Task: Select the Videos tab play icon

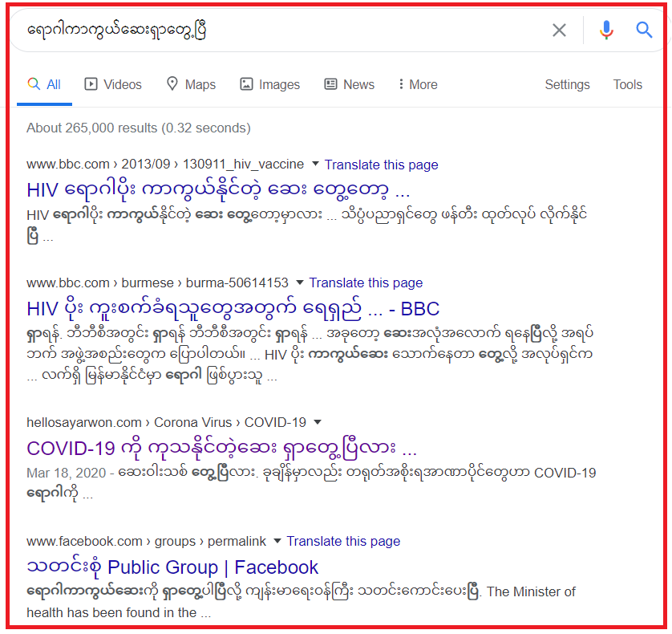Action: pyautogui.click(x=91, y=84)
